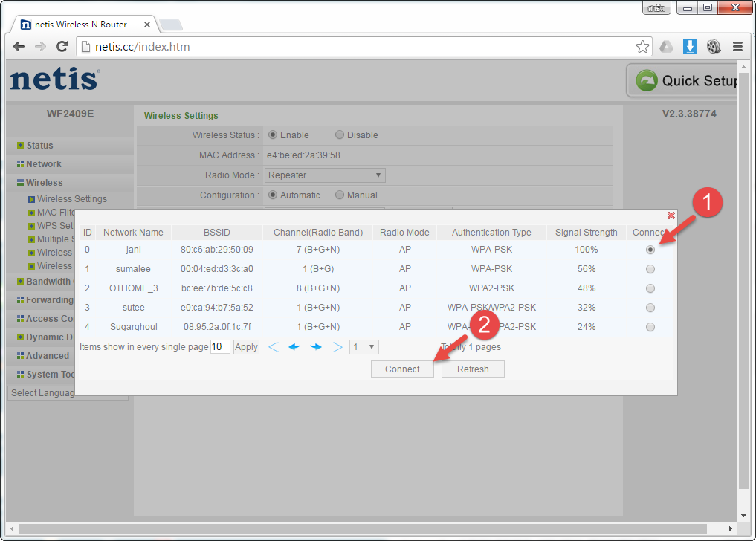The height and width of the screenshot is (541, 756).
Task: Click the items per page input field
Action: point(220,347)
